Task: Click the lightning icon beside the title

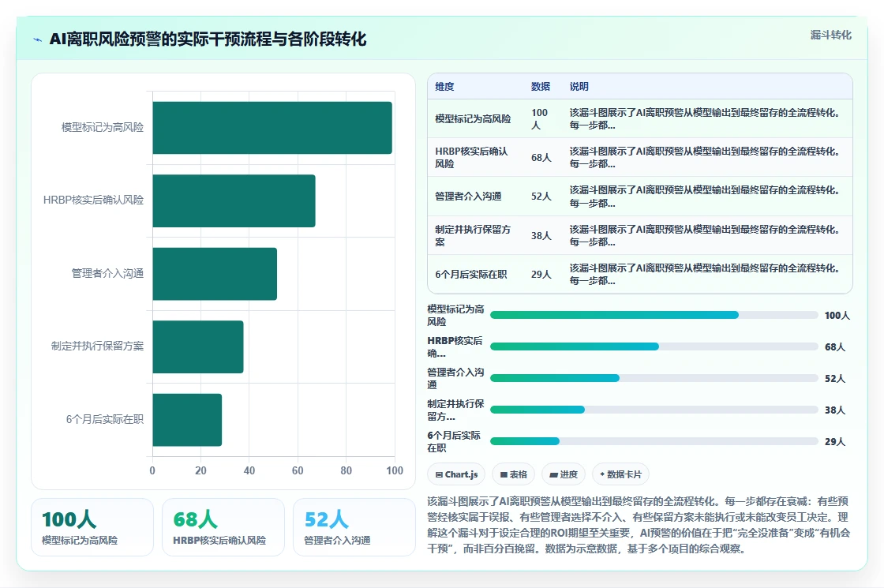Action: [x=38, y=40]
